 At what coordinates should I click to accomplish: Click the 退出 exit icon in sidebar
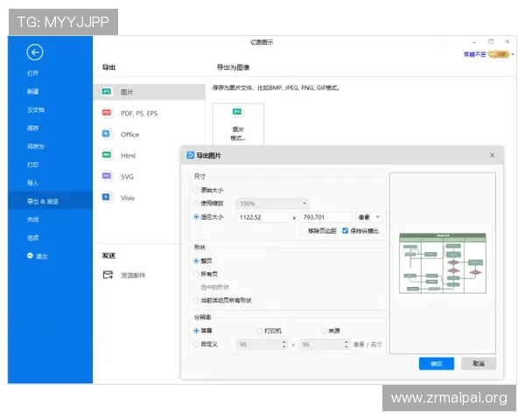tap(30, 255)
